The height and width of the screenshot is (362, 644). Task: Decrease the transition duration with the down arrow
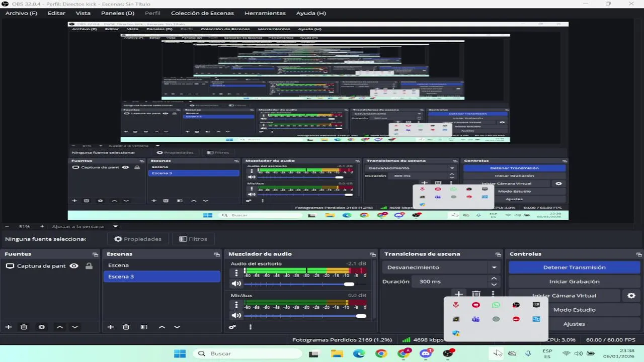pyautogui.click(x=494, y=285)
